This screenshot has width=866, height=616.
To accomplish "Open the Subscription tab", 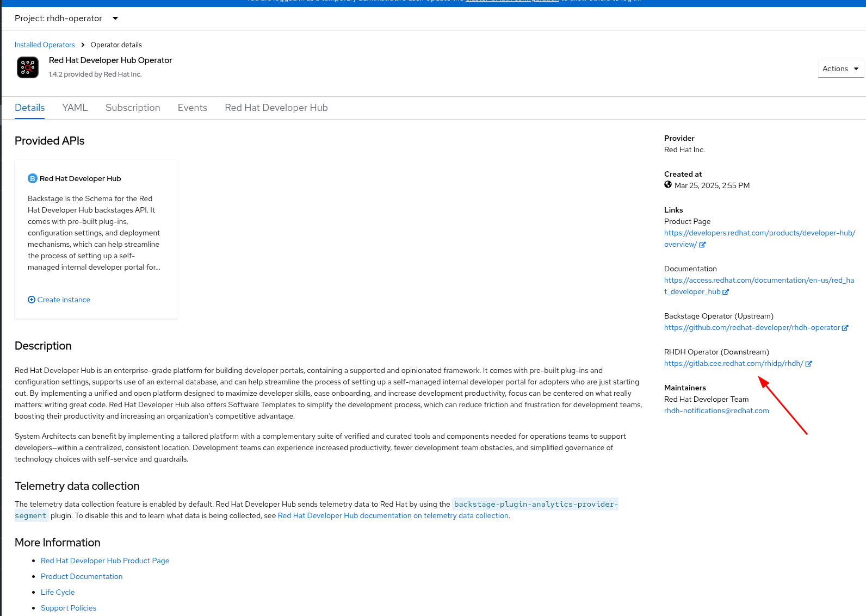I will 133,108.
